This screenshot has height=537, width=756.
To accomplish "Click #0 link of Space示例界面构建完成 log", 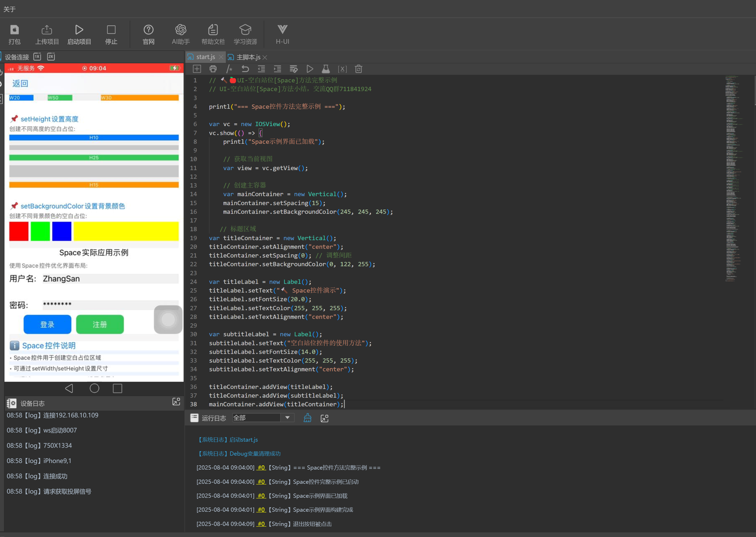I will pyautogui.click(x=261, y=510).
